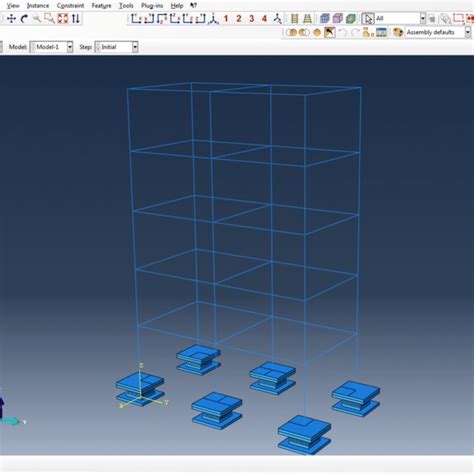Click the Auto-Fit View icon
The height and width of the screenshot is (474, 474).
(63, 19)
